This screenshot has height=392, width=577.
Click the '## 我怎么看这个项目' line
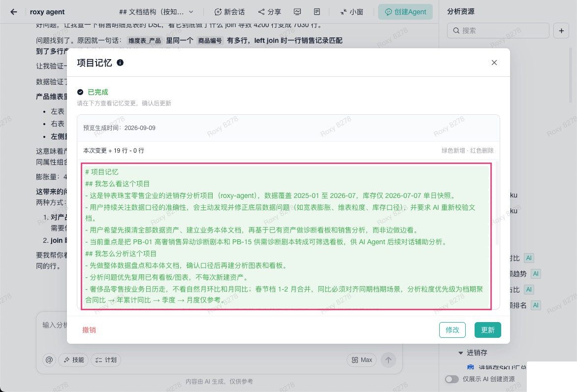117,184
